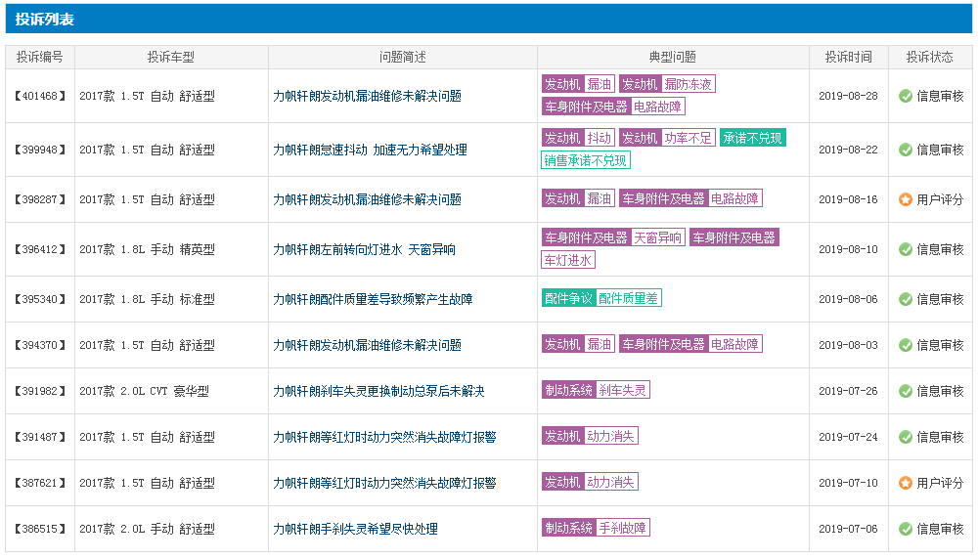Screen dimensions: 978x560
Task: Select the green 承诺不兑现 tag
Action: pos(752,138)
